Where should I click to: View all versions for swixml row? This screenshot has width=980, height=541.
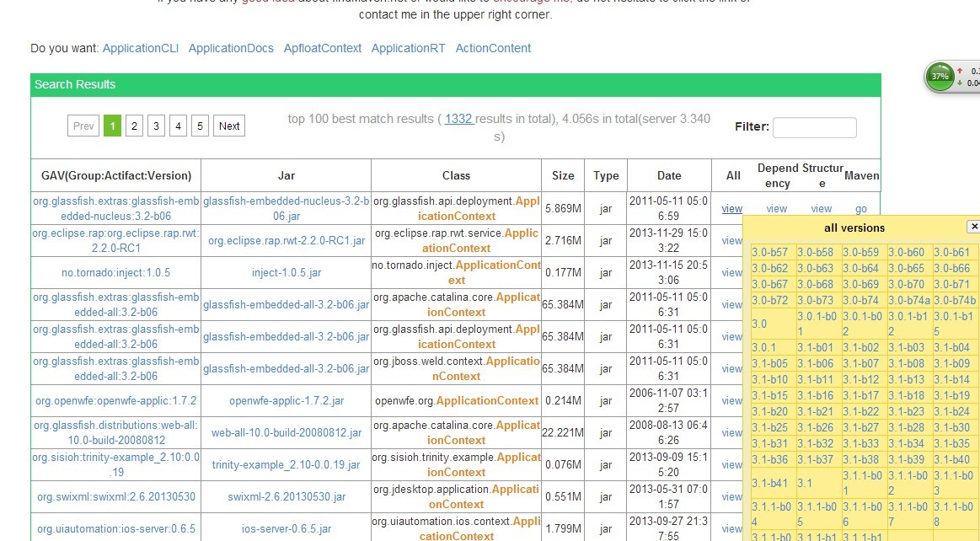(x=731, y=496)
